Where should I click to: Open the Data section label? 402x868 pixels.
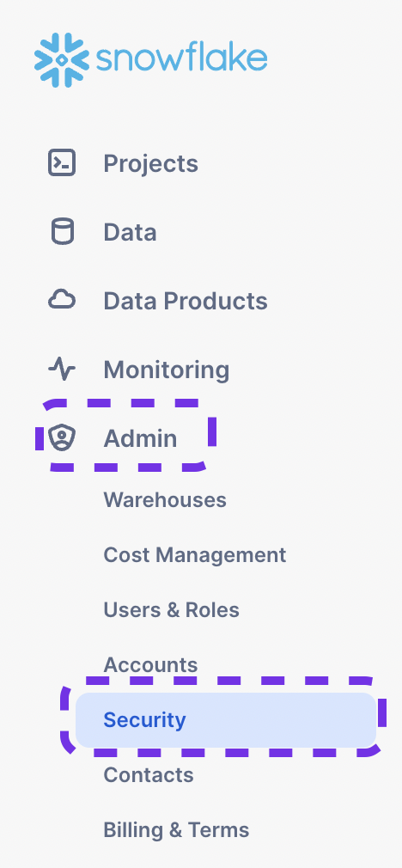pyautogui.click(x=130, y=232)
